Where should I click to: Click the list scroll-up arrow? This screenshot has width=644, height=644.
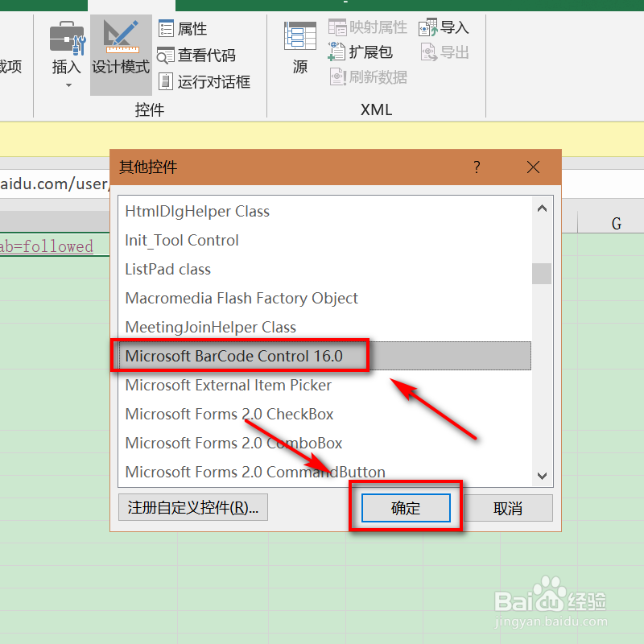[x=542, y=208]
